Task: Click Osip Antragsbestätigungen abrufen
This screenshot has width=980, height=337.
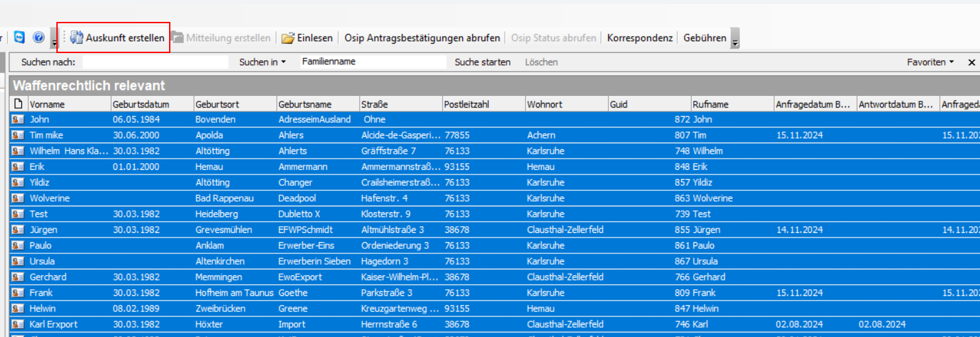Action: tap(422, 38)
